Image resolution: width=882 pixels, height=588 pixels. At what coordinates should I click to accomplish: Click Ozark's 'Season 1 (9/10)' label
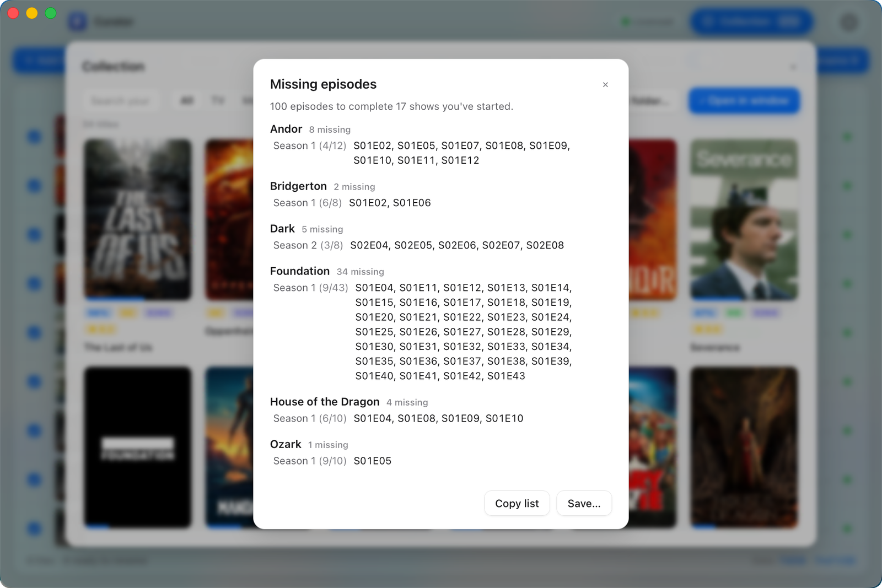coord(310,461)
